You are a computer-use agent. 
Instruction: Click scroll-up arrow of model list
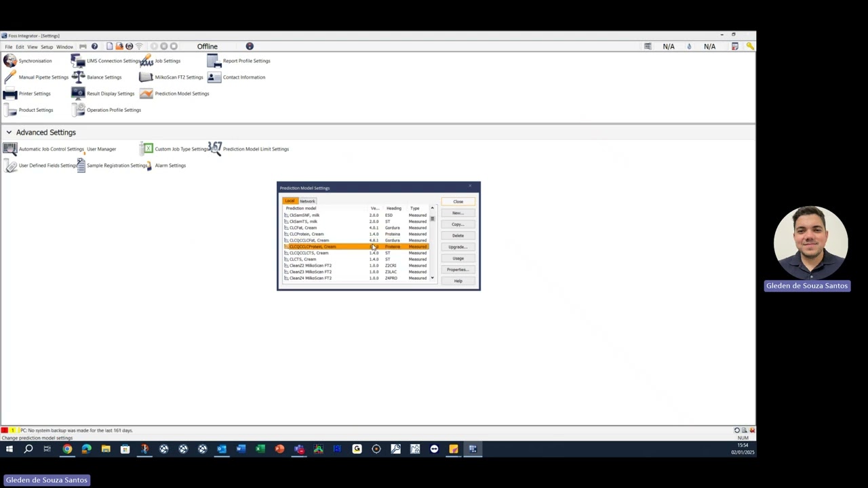(432, 208)
